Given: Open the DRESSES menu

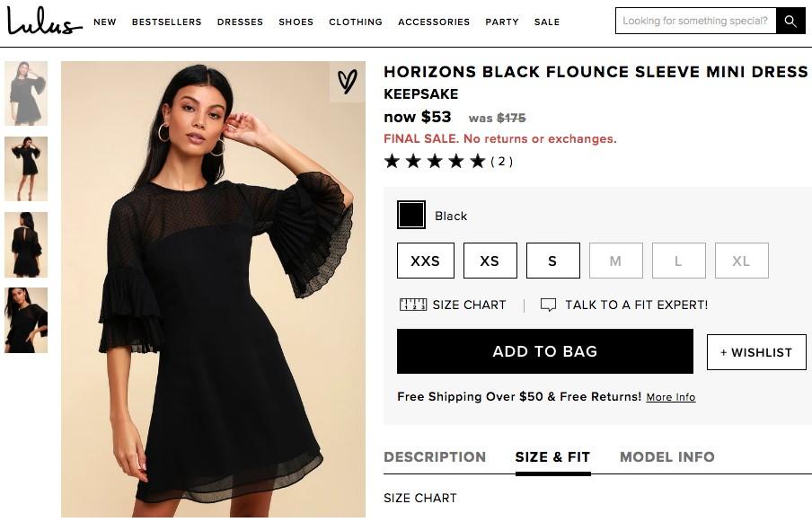Looking at the screenshot, I should coord(240,22).
